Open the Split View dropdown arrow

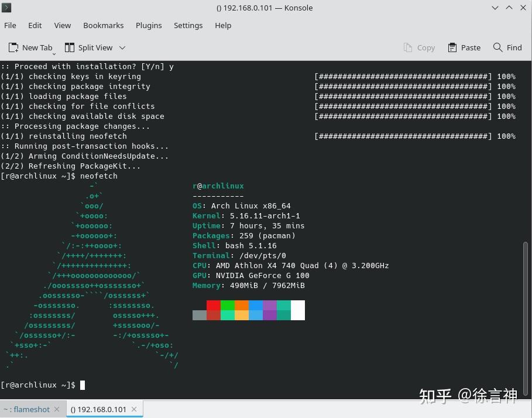coord(122,47)
